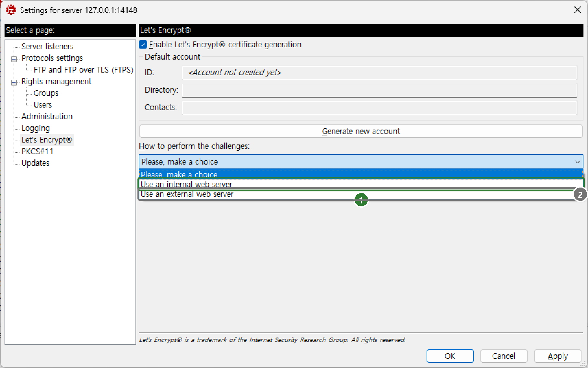The height and width of the screenshot is (368, 588).
Task: Open the Protocols settings page
Action: point(52,58)
